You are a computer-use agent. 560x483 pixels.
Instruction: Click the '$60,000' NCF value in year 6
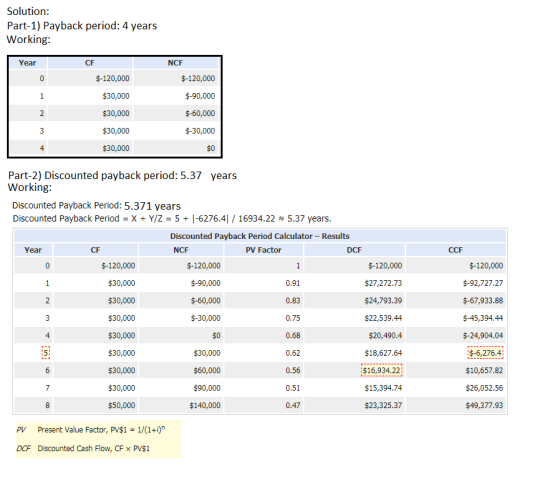[207, 370]
